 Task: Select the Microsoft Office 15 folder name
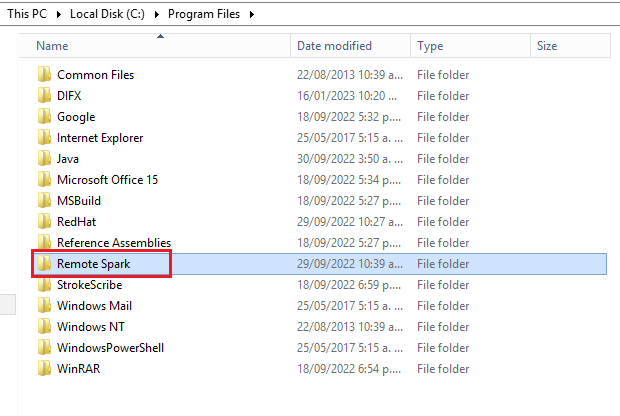[x=108, y=180]
